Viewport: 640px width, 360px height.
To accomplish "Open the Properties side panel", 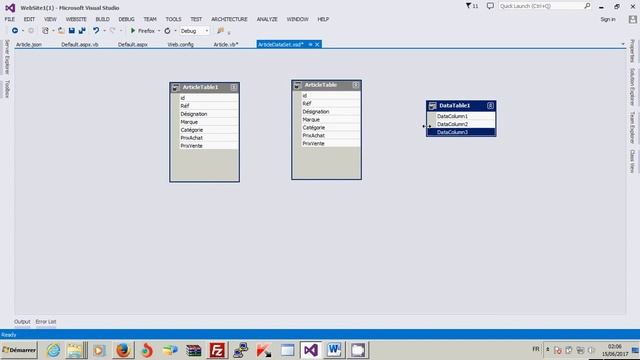I will tap(632, 51).
